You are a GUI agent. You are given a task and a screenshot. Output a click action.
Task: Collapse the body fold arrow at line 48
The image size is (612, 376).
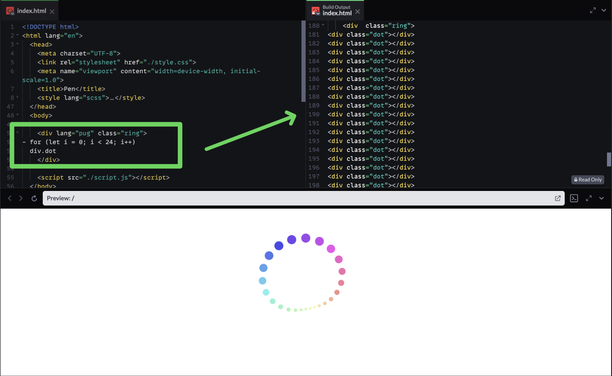17,115
